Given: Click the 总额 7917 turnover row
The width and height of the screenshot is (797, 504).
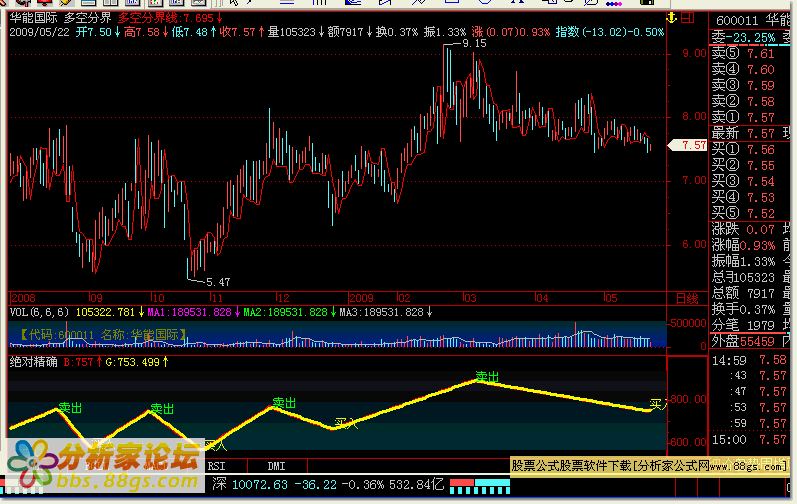Looking at the screenshot, I should point(743,293).
